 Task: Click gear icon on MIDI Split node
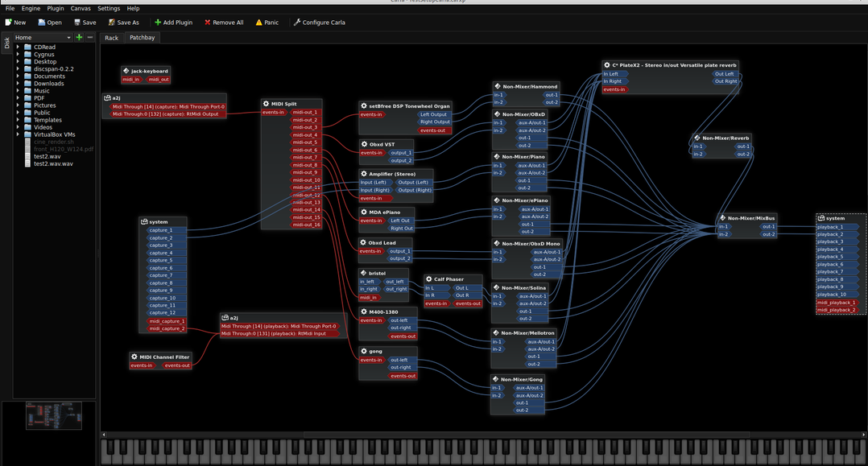coord(267,104)
